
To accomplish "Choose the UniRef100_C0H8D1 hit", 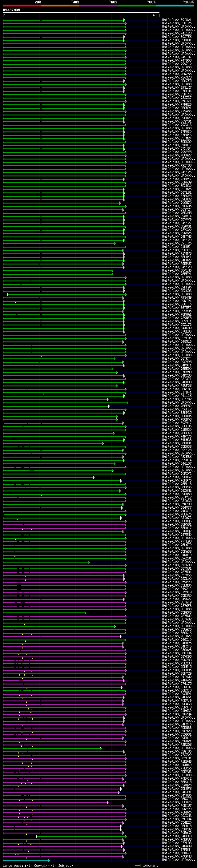I will [x=177, y=443].
